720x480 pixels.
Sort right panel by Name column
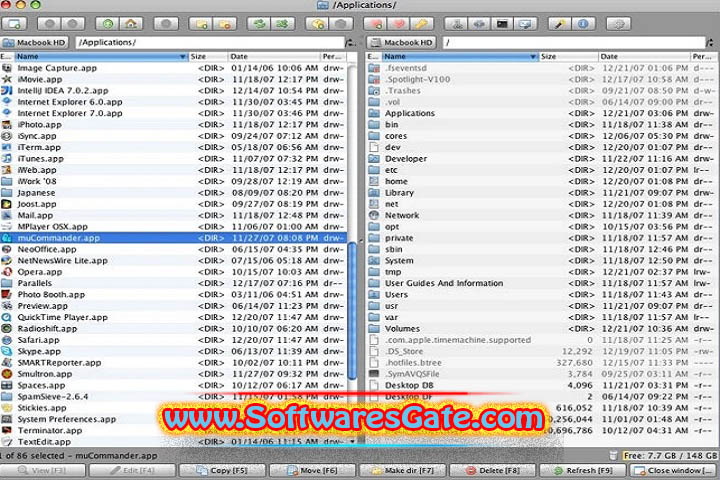[459, 56]
